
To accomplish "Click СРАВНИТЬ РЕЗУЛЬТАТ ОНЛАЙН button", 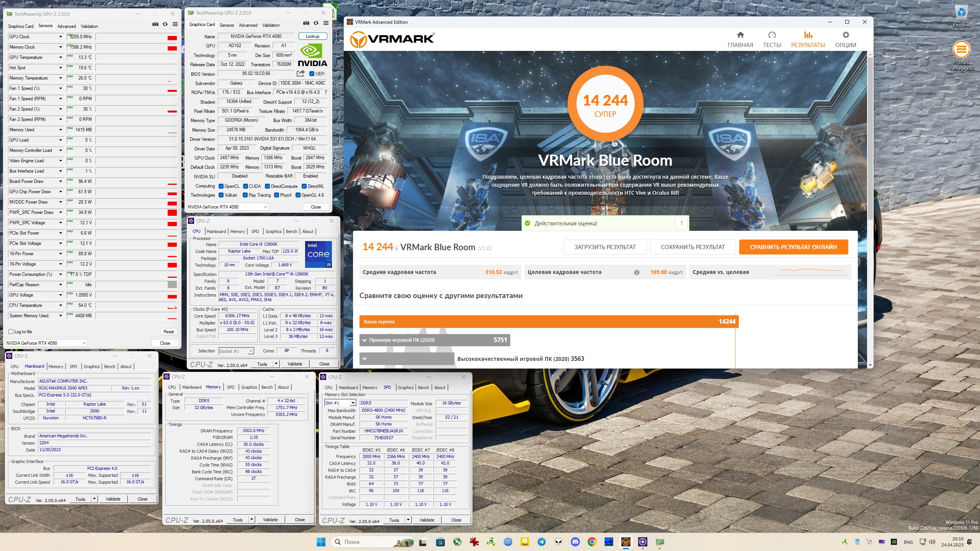I will coord(793,247).
